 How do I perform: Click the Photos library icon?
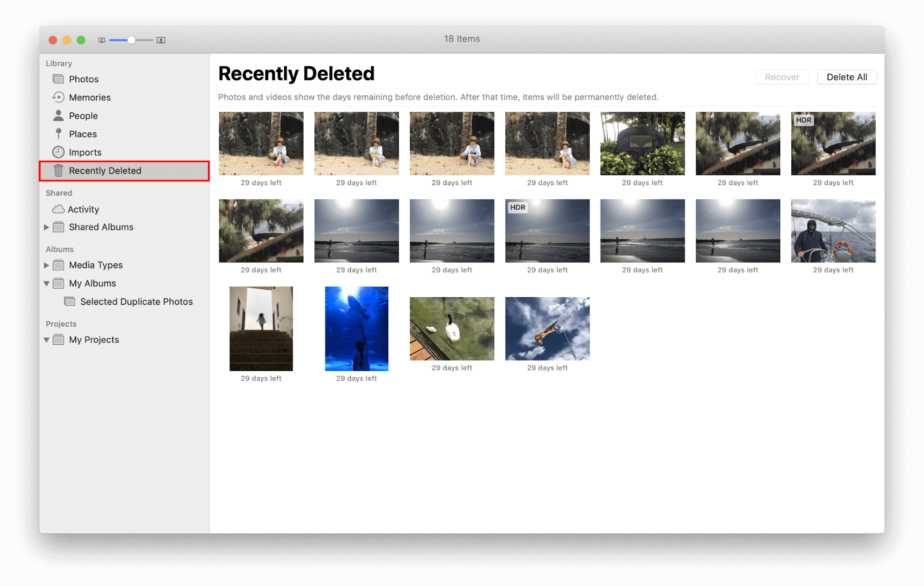coord(58,79)
